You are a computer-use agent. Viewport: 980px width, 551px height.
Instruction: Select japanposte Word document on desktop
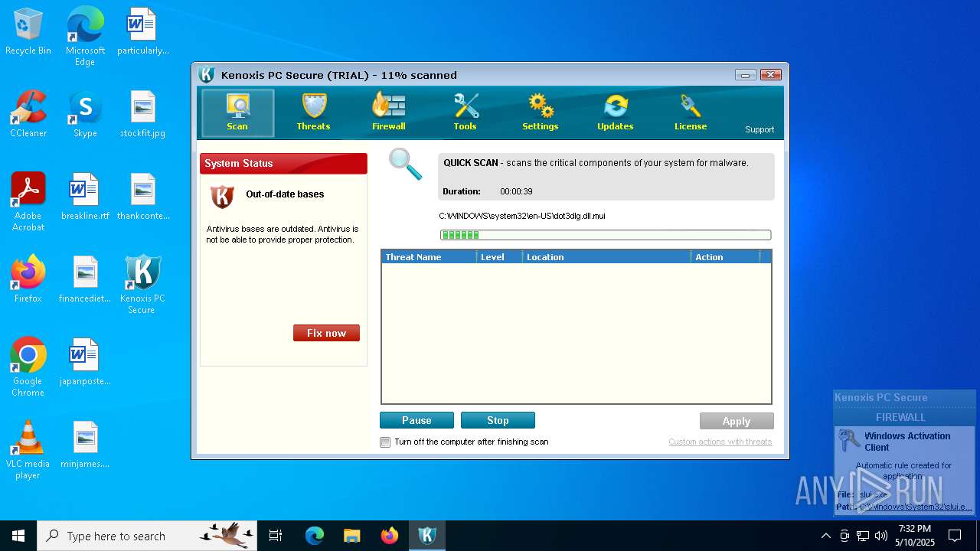click(x=85, y=363)
